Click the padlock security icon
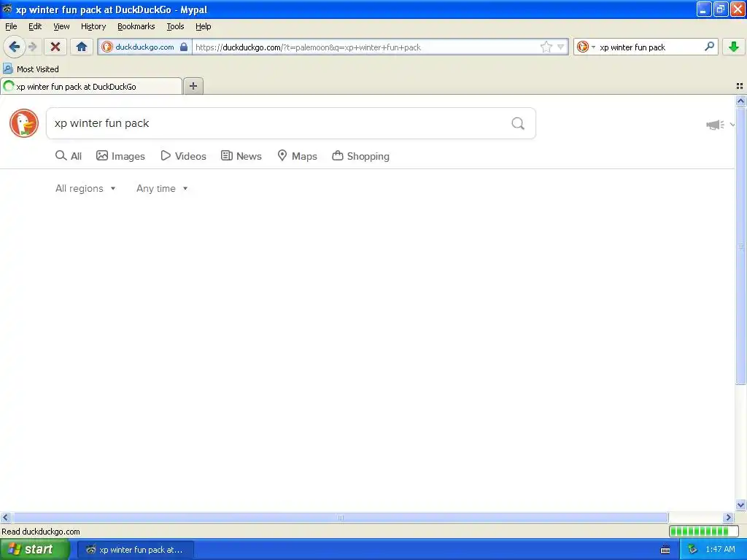Viewport: 747px width, 560px height. click(184, 47)
